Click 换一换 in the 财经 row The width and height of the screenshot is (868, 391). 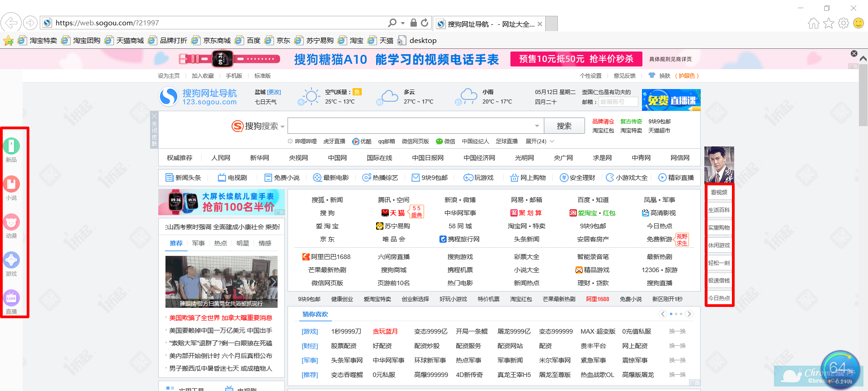coord(677,346)
